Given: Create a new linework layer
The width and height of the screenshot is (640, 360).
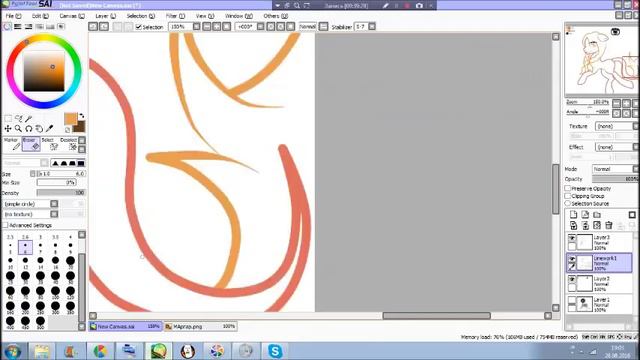Looking at the screenshot, I should 585,215.
